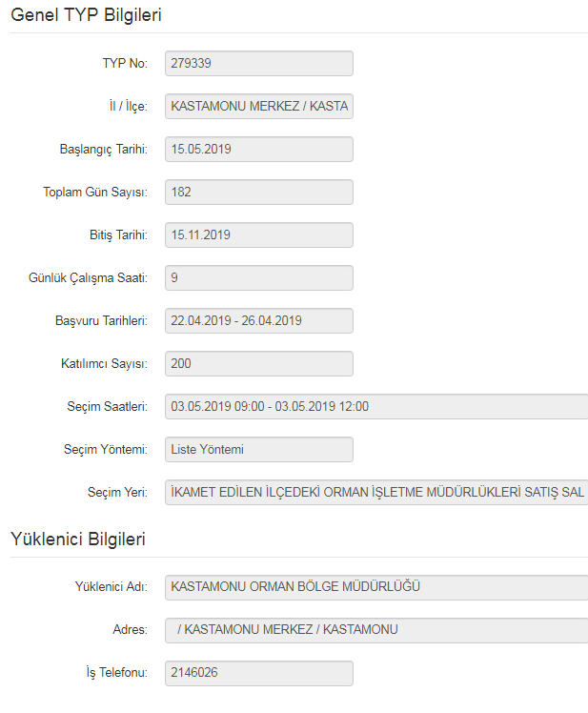Focus the Toplam Gün Sayısı field
Screen dimensions: 588x713
click(258, 192)
